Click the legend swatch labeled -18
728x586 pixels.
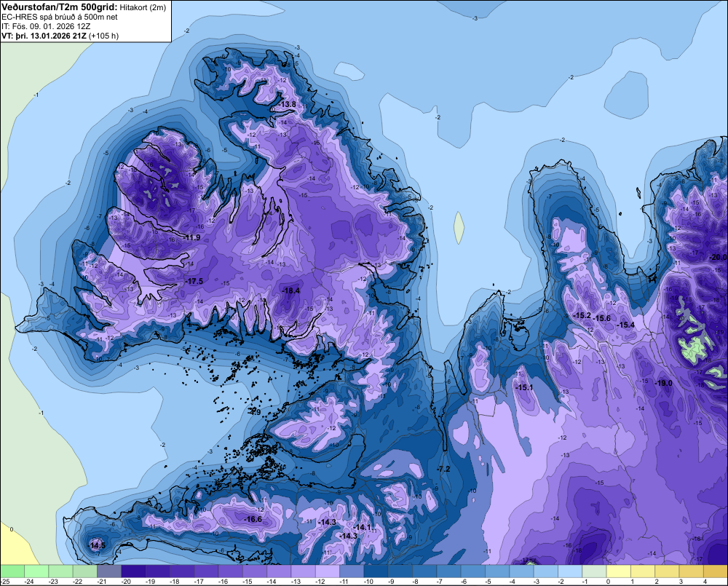point(182,571)
